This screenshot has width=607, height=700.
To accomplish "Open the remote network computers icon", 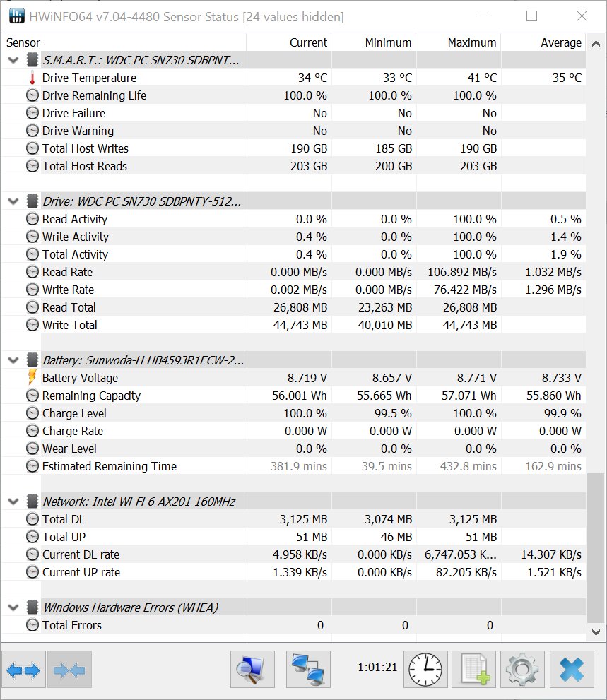I will [308, 670].
